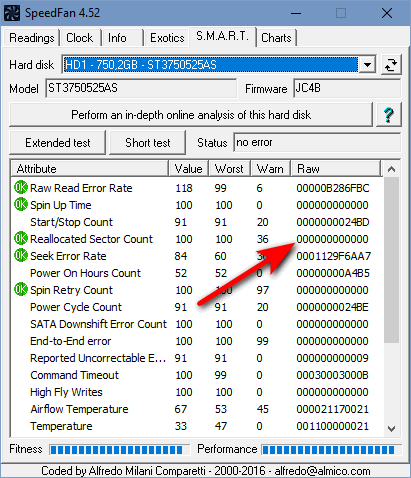
Task: Click raw value 00030003000B
Action: pyautogui.click(x=333, y=375)
